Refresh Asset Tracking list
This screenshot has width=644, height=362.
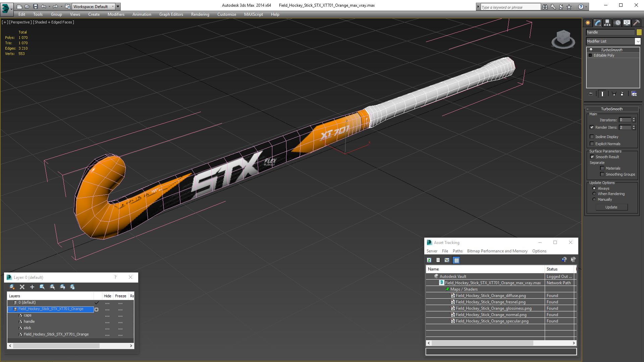pos(429,260)
